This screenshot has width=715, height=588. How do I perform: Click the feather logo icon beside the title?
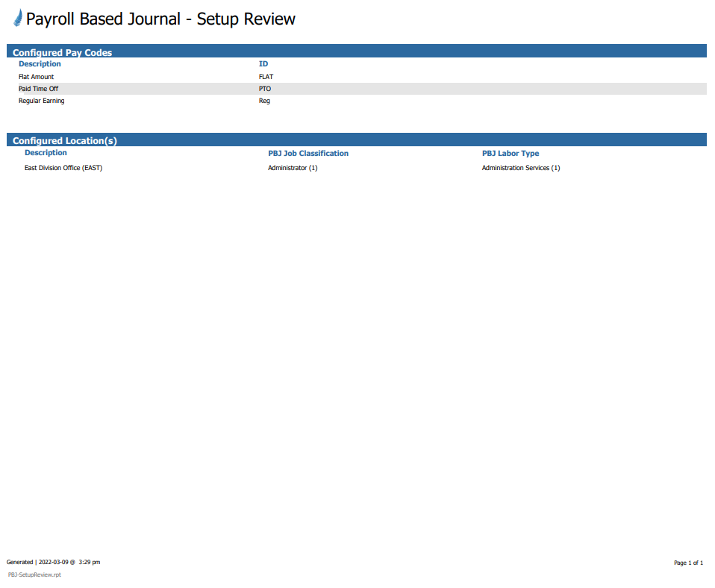(18, 19)
